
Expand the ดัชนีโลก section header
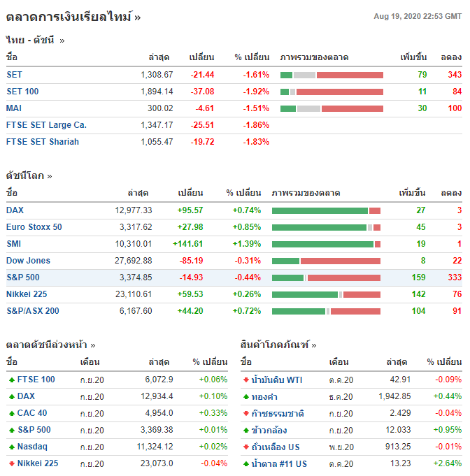(29, 175)
